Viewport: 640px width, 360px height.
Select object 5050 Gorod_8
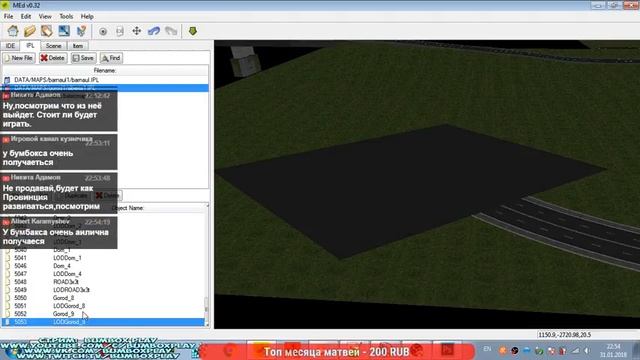click(103, 298)
